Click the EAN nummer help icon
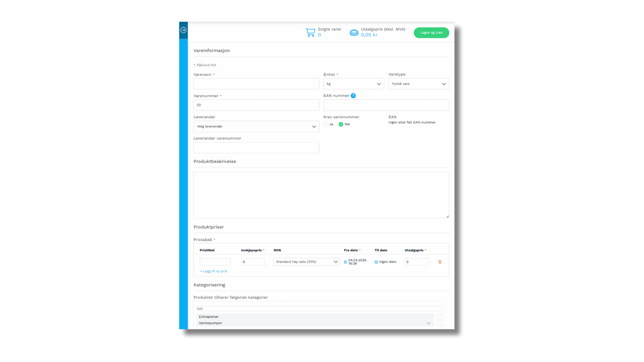 [x=353, y=96]
